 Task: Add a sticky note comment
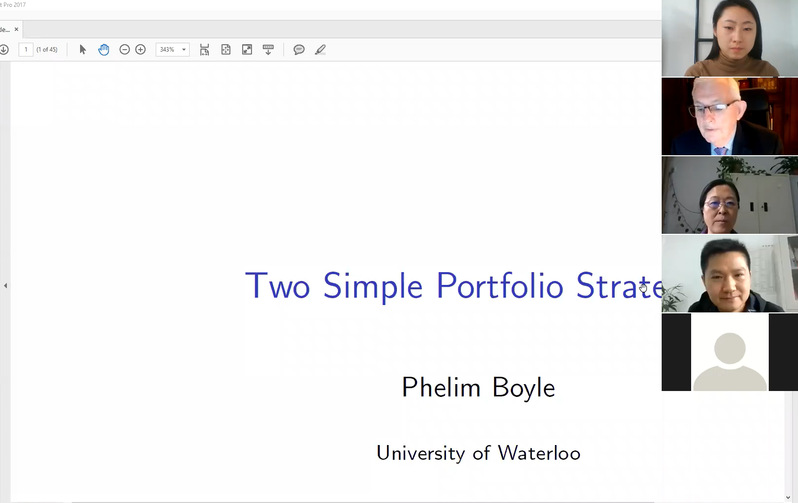tap(298, 49)
